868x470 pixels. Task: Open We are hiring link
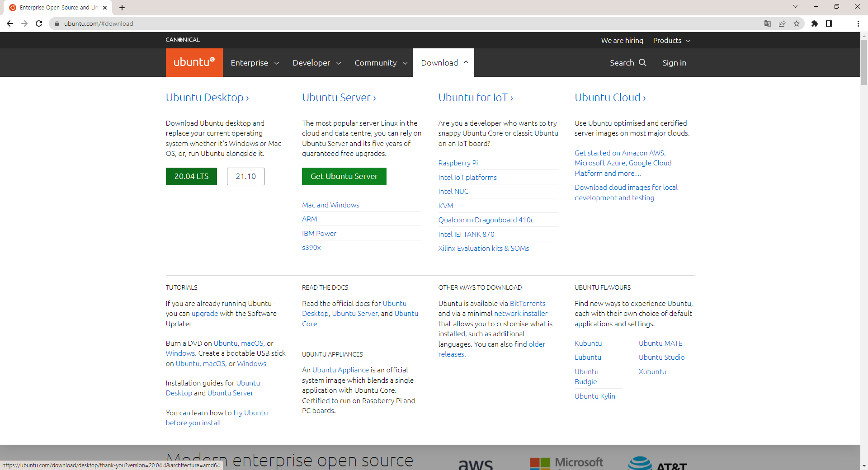(x=622, y=41)
